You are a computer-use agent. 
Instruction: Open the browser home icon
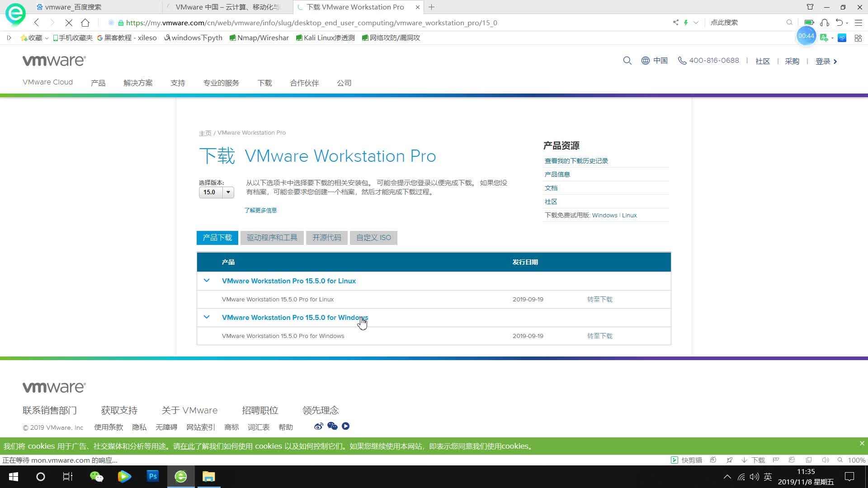tap(85, 22)
